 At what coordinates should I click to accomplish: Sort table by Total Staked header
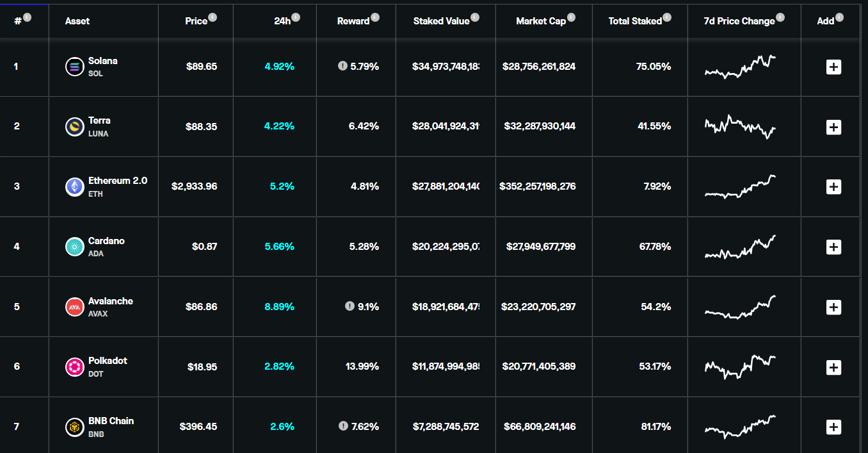coord(635,21)
